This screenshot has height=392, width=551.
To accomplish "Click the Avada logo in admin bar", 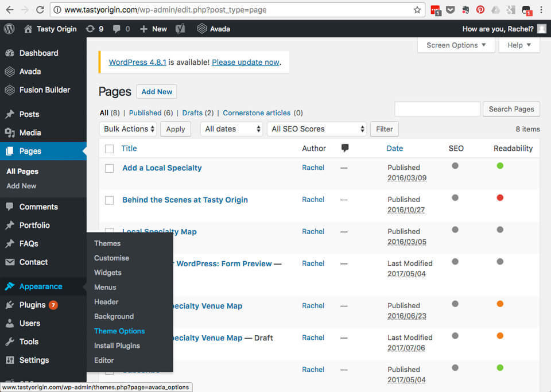I will click(x=201, y=29).
